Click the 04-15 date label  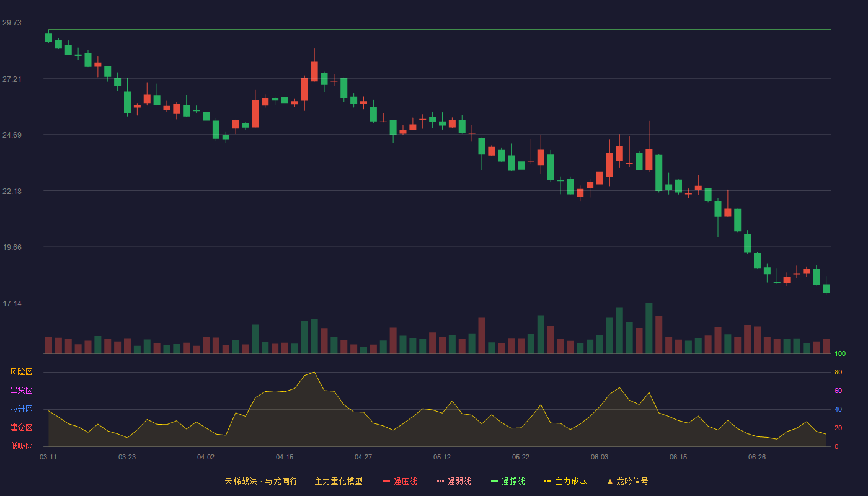(x=285, y=457)
